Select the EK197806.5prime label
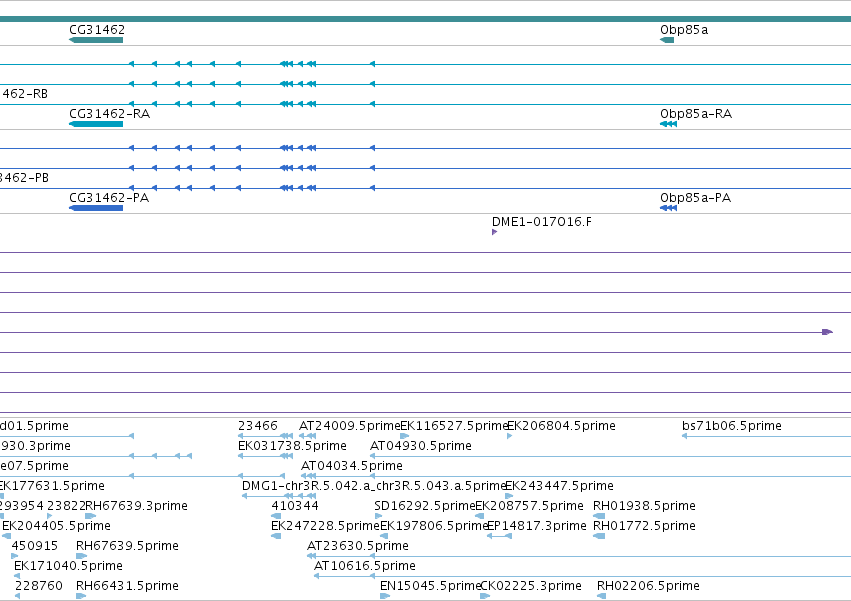Screen dimensions: 851x601 click(434, 526)
